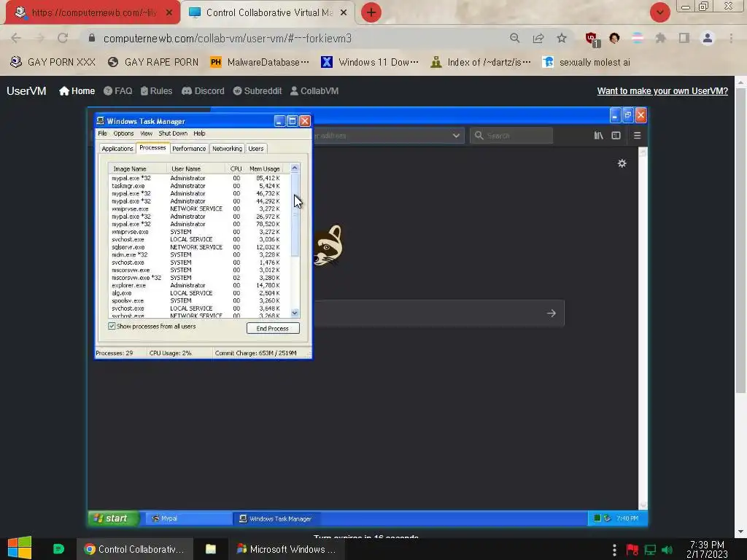
Task: Open the Discord link in UserVM nav
Action: tap(203, 91)
